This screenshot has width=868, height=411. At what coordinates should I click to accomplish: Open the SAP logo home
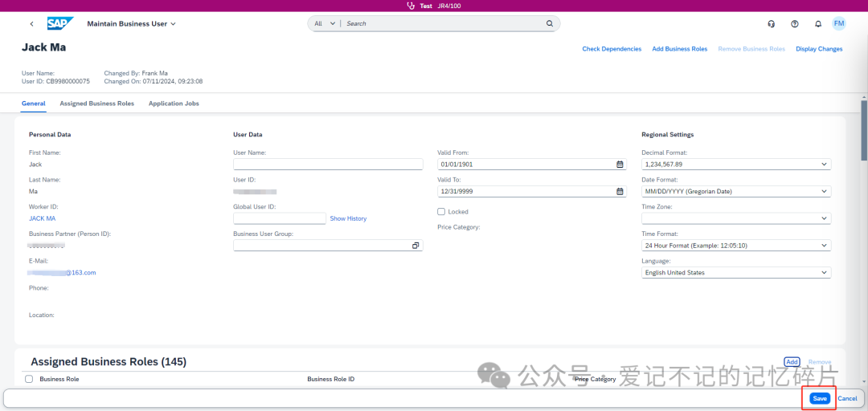[59, 24]
